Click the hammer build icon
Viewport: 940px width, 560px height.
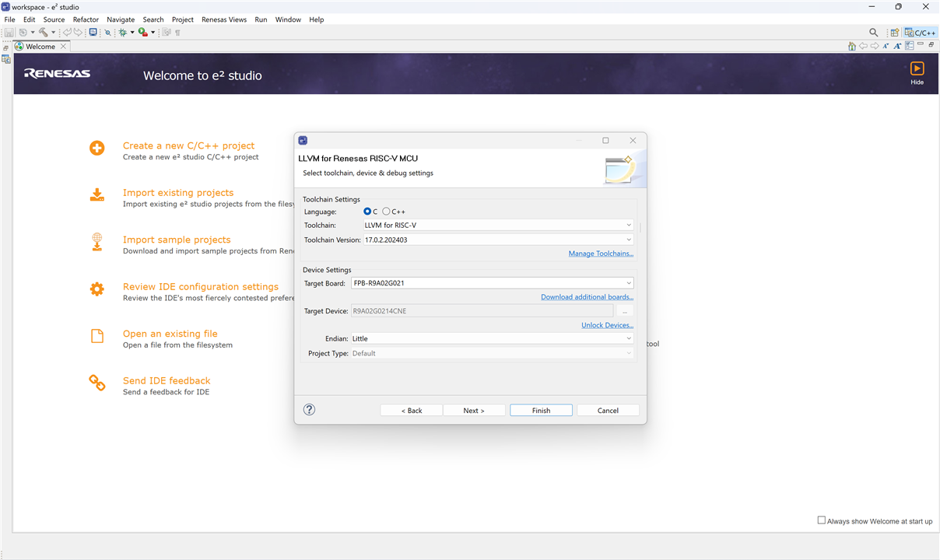43,33
